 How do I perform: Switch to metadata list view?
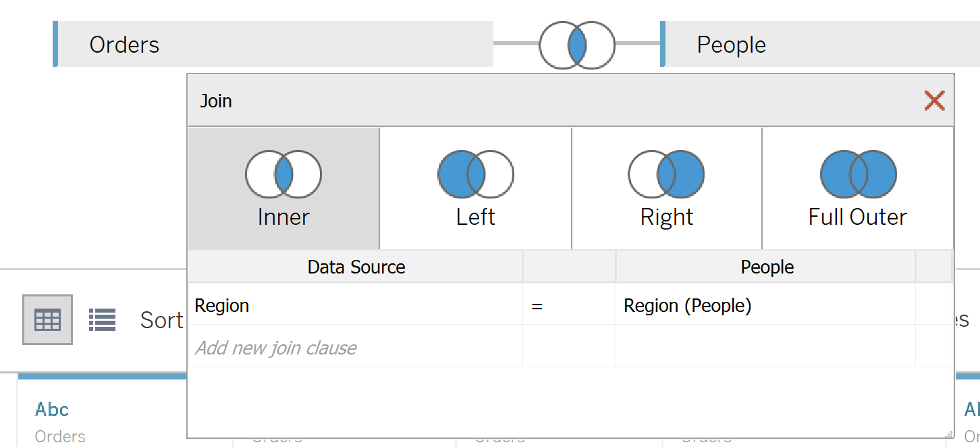[x=102, y=319]
